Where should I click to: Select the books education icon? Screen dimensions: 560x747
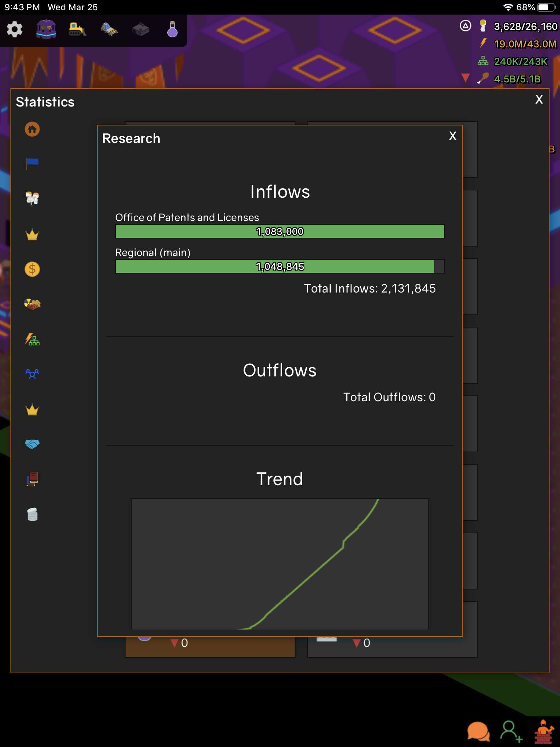coord(32,479)
